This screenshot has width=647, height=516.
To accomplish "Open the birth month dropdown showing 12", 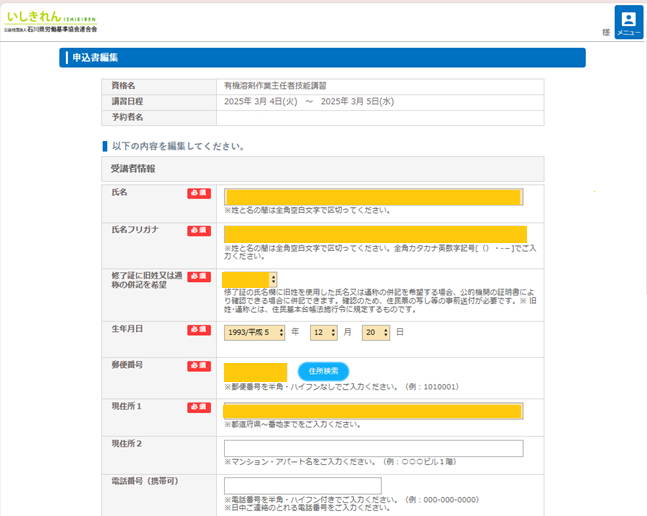I will click(324, 332).
